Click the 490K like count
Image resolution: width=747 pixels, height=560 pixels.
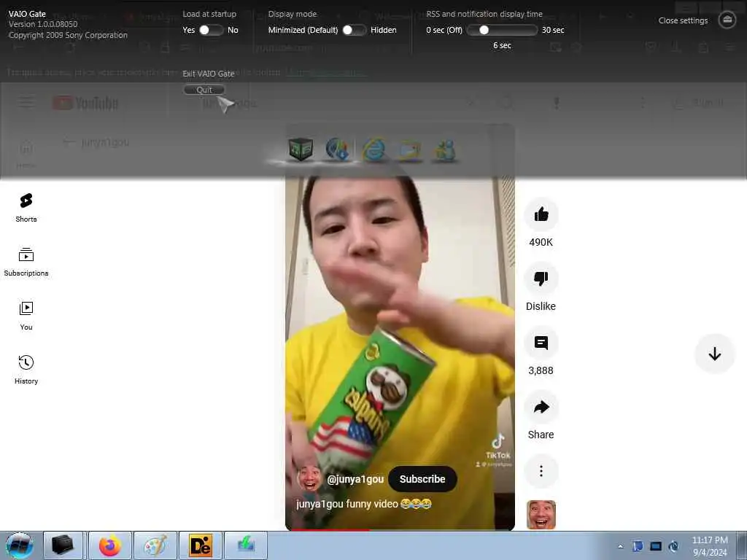point(541,242)
